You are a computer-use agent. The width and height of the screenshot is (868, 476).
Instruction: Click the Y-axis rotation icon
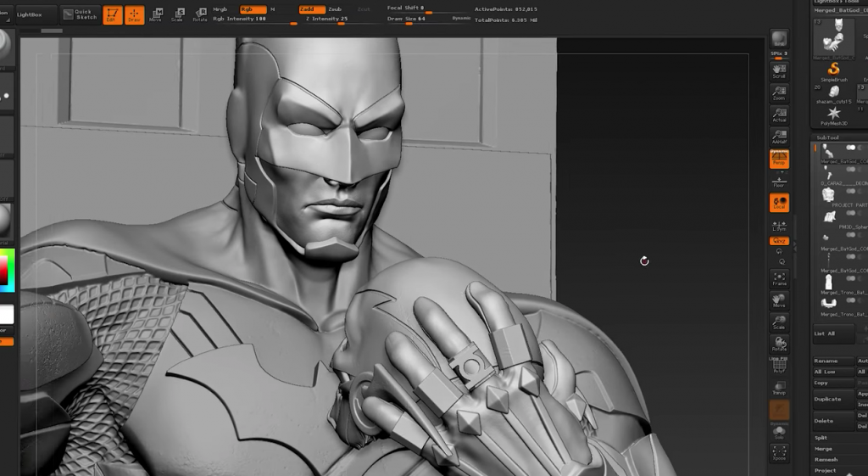point(780,252)
